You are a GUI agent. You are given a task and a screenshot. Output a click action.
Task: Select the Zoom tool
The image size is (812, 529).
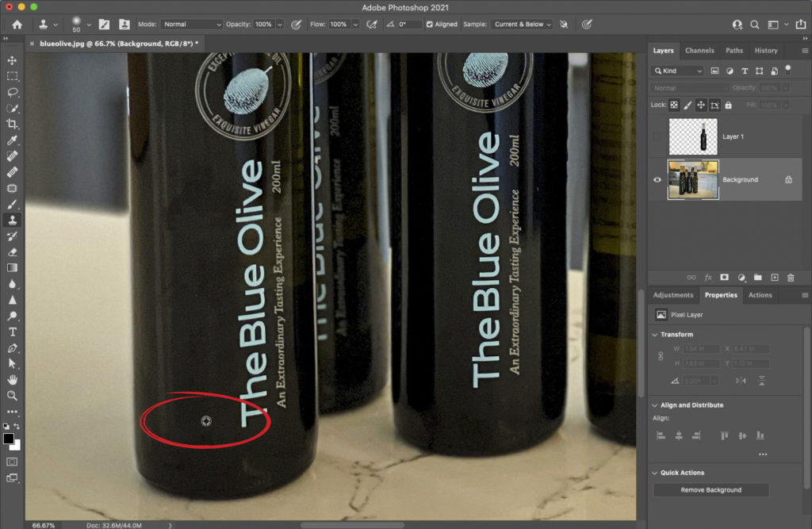tap(13, 396)
